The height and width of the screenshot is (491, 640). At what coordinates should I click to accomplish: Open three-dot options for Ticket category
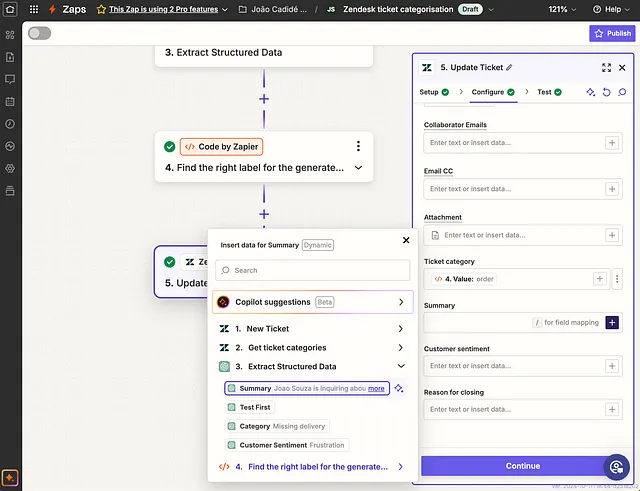click(x=617, y=279)
